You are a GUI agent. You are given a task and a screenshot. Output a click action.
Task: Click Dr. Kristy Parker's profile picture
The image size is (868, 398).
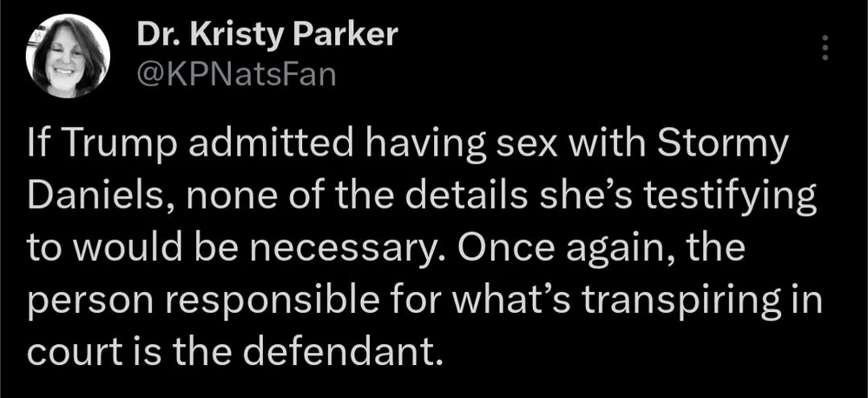pyautogui.click(x=68, y=56)
